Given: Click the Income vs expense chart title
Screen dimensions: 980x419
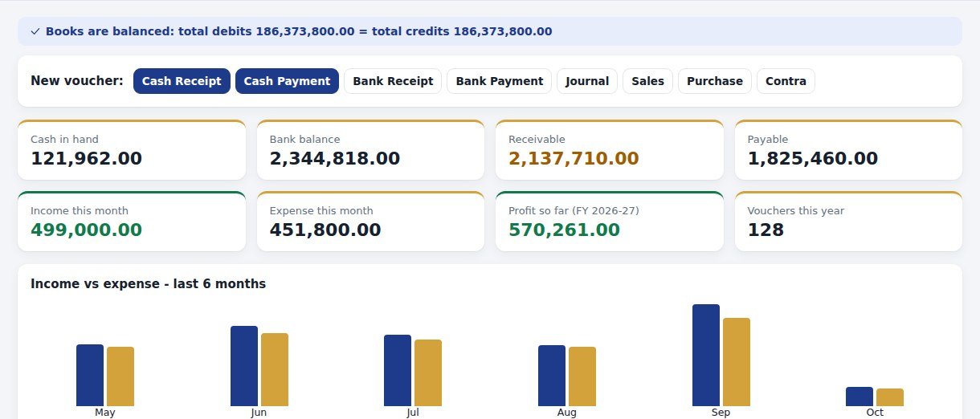Looking at the screenshot, I should (148, 284).
